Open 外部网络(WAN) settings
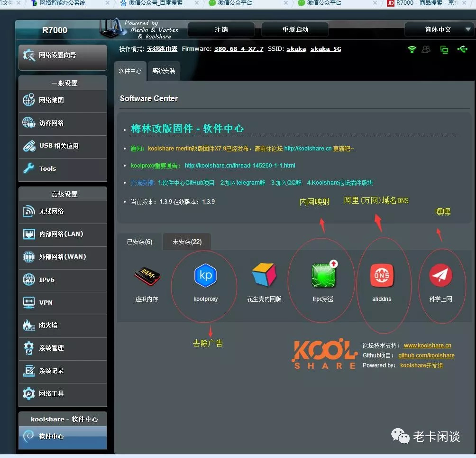 (x=63, y=257)
